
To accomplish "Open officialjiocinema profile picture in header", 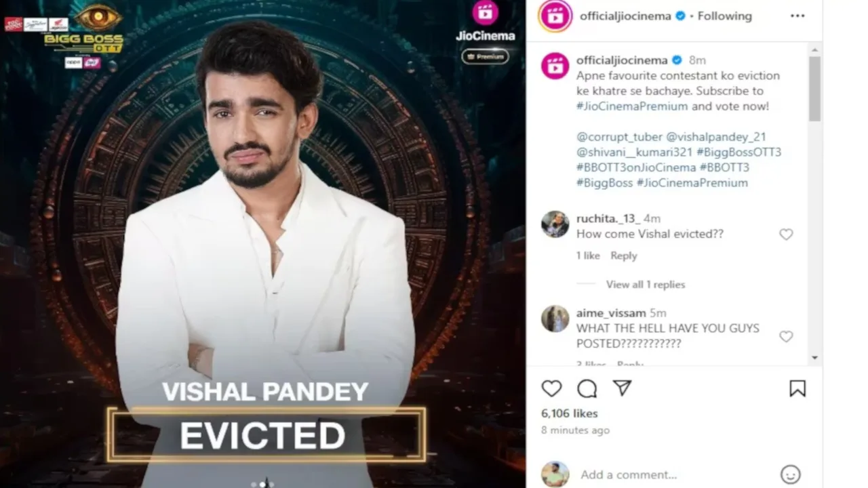I will coord(555,16).
